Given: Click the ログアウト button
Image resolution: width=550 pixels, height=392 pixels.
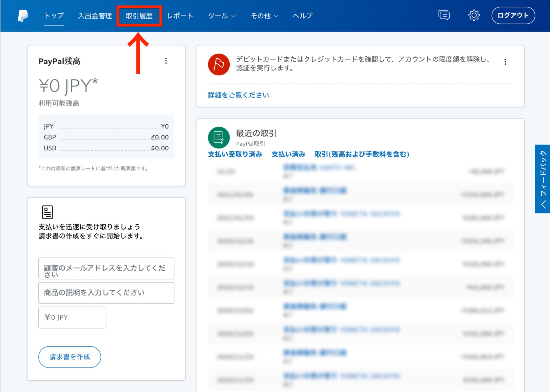Looking at the screenshot, I should click(x=513, y=15).
